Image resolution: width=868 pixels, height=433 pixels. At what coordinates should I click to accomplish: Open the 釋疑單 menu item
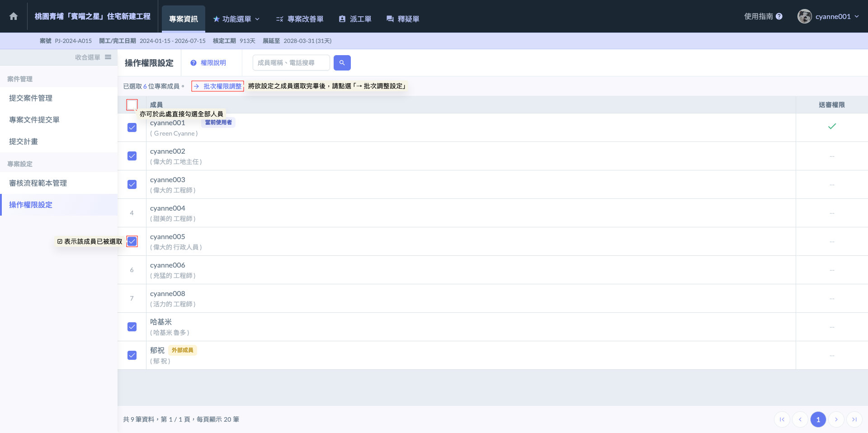(403, 19)
